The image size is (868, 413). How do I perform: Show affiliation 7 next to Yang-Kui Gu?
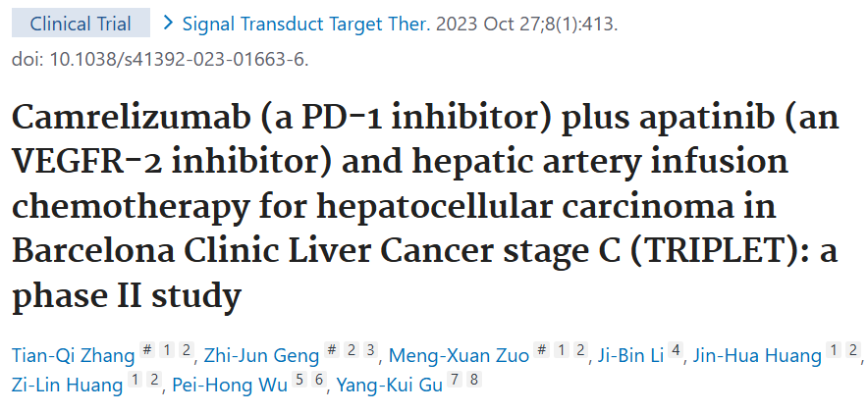456,381
